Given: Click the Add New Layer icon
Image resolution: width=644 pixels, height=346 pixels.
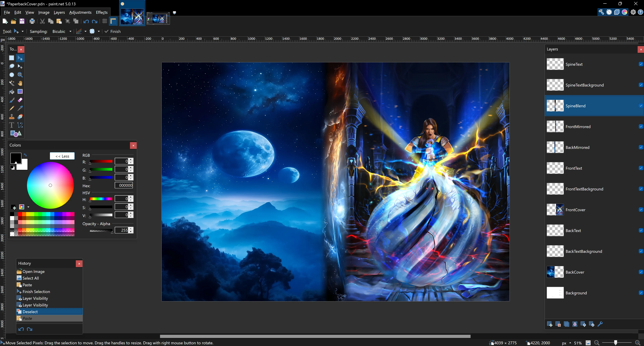Looking at the screenshot, I should pos(550,324).
